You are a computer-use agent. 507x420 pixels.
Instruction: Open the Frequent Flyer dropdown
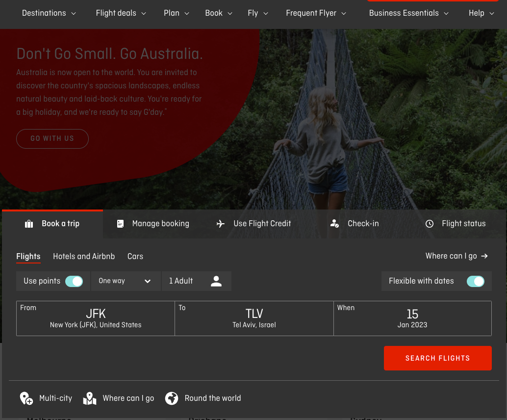[316, 13]
